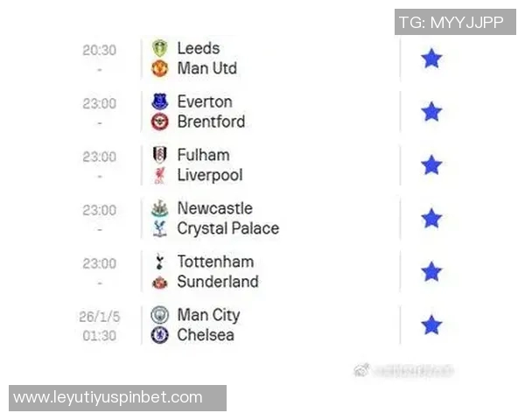Toggle favorite star for Leeds vs Man Utd
Screen dimensions: 525x420
(431, 59)
